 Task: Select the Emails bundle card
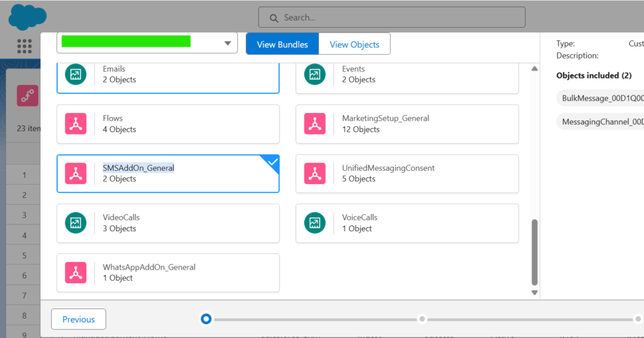tap(168, 78)
